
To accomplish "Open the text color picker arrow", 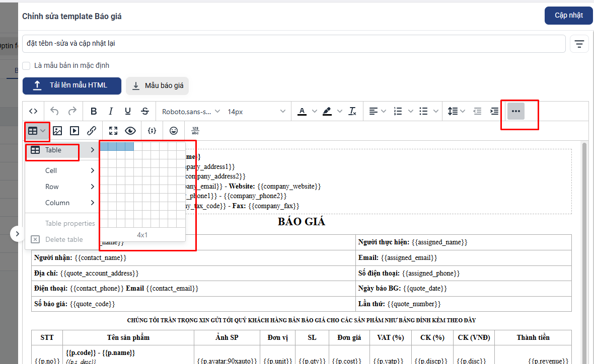I will click(315, 111).
